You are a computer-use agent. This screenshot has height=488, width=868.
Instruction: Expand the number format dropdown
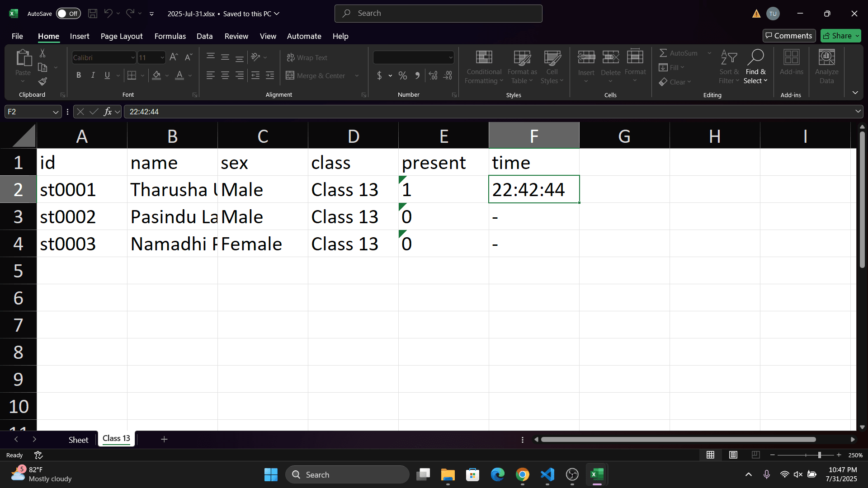click(x=450, y=57)
